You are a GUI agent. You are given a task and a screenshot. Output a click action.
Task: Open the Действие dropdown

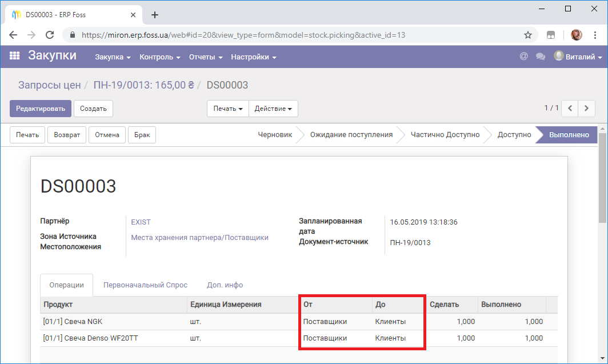pyautogui.click(x=273, y=109)
